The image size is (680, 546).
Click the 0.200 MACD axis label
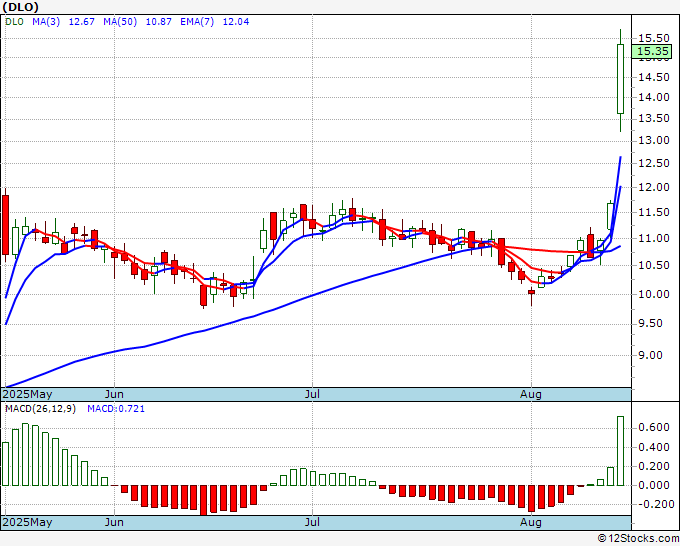(x=654, y=466)
